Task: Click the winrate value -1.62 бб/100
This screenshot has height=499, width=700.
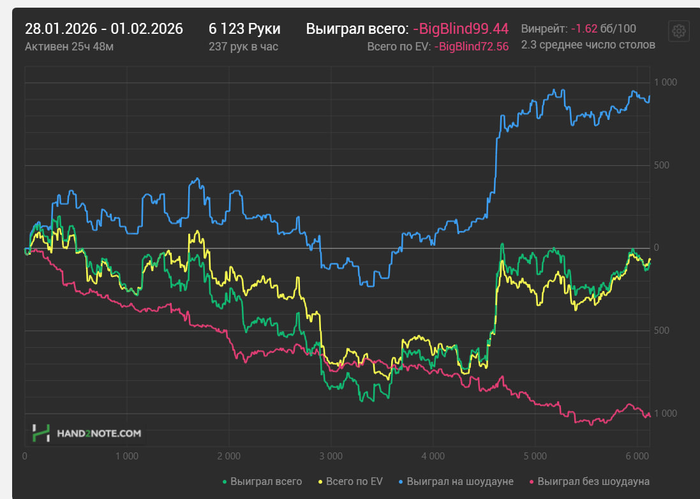Action: 604,29
